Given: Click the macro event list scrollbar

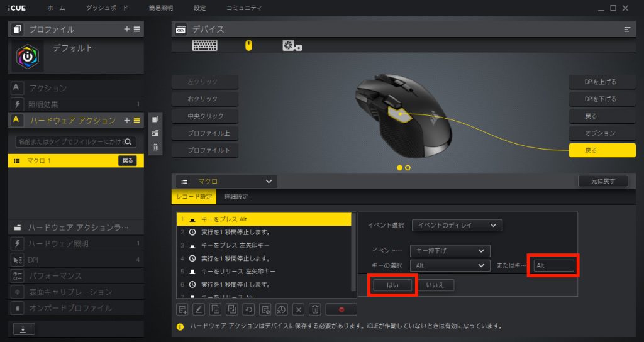Looking at the screenshot, I should click(353, 251).
